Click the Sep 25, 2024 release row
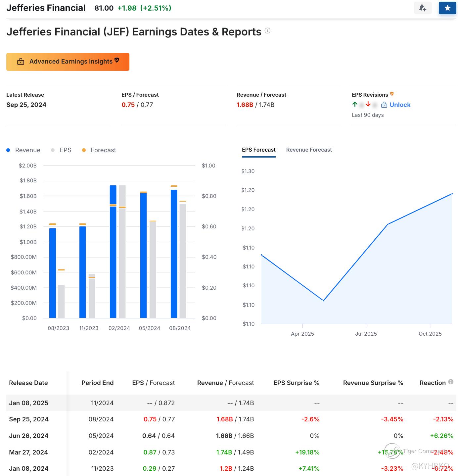The width and height of the screenshot is (458, 476). coord(29,419)
